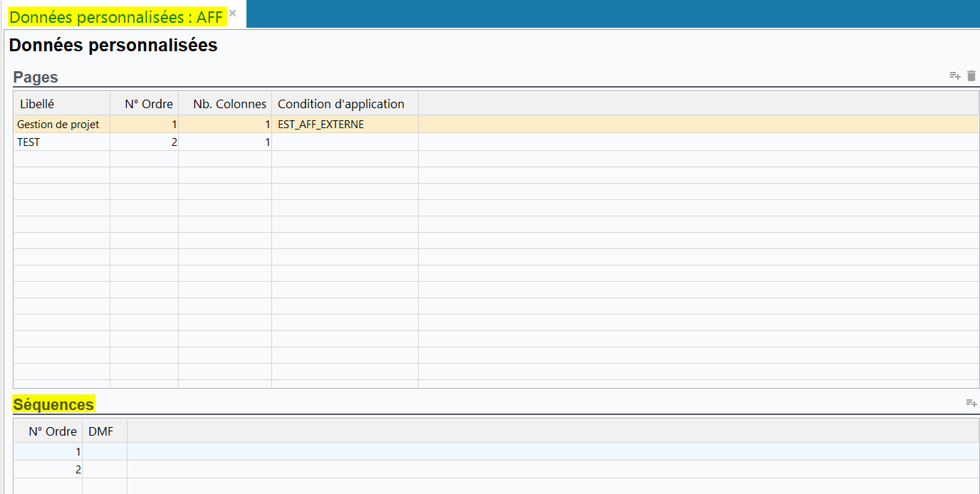
Task: Click the EST_AFF_EXTERNE condition cell
Action: 321,125
